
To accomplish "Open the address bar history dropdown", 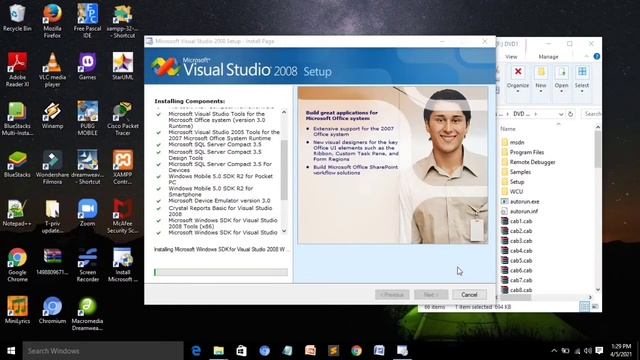I will [x=561, y=114].
